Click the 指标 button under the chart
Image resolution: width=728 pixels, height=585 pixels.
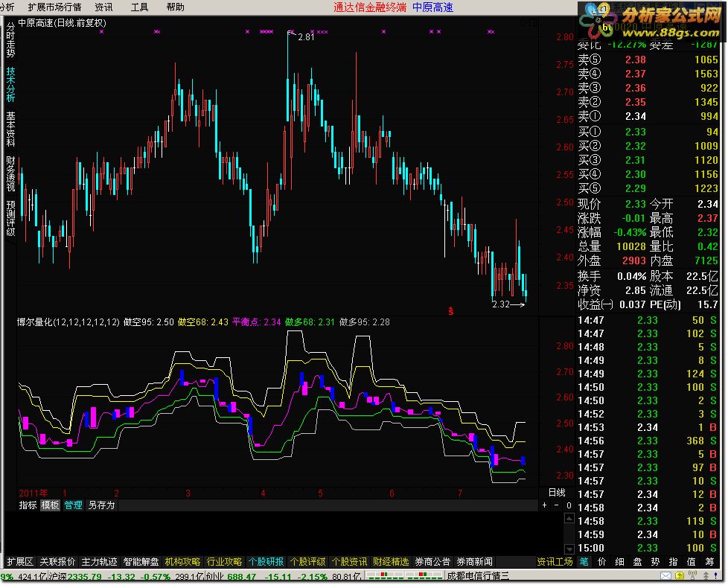(x=28, y=505)
